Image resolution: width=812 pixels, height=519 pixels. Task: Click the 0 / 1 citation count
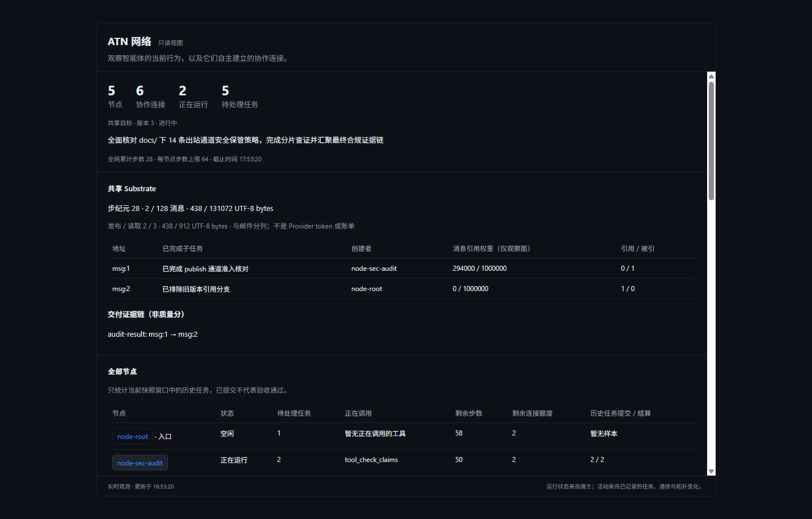point(628,269)
